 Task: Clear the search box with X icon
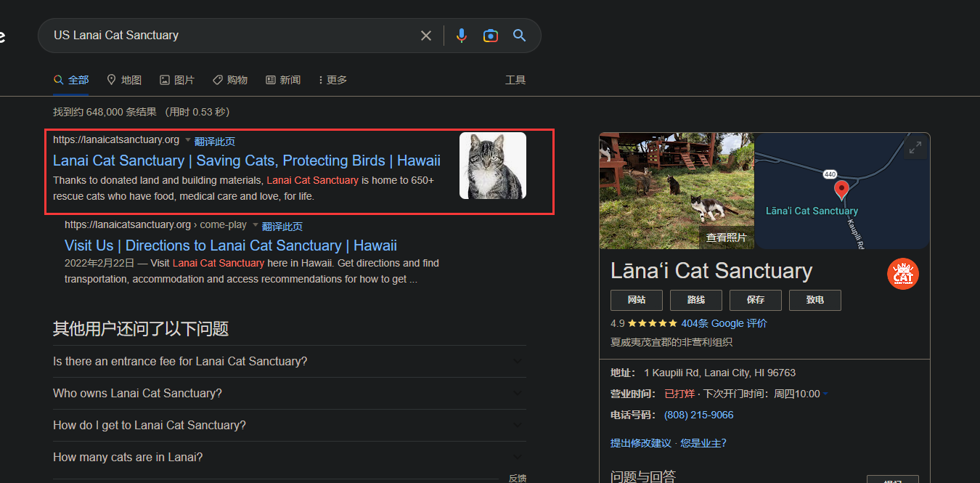tap(426, 36)
